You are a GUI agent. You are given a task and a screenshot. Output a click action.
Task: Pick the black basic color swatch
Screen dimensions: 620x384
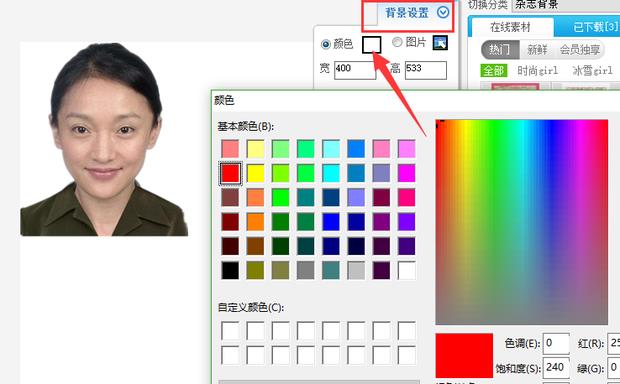230,271
